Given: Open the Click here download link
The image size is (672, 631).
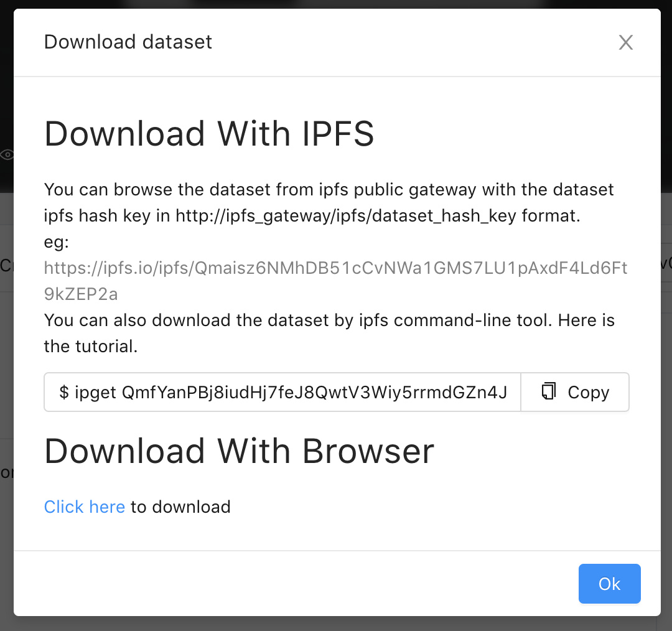Looking at the screenshot, I should (85, 507).
